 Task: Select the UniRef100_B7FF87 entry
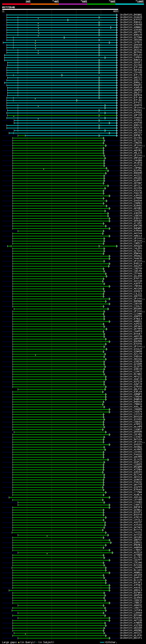pyautogui.click(x=131, y=20)
